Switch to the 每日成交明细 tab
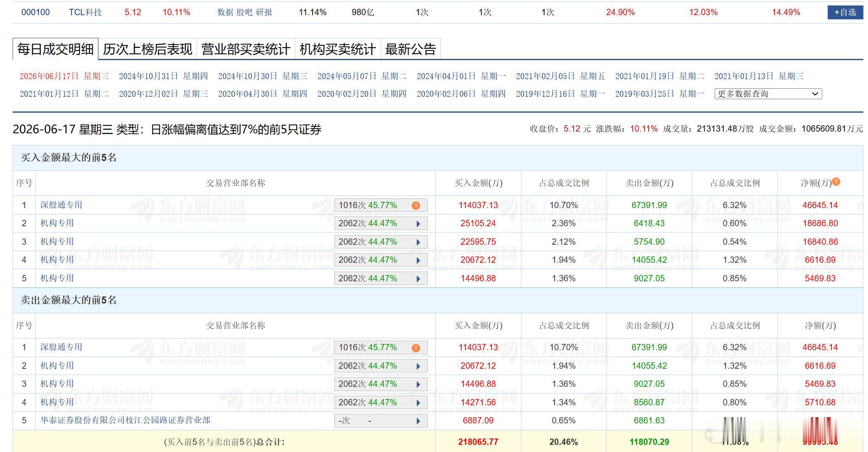The width and height of the screenshot is (868, 452). pyautogui.click(x=55, y=49)
